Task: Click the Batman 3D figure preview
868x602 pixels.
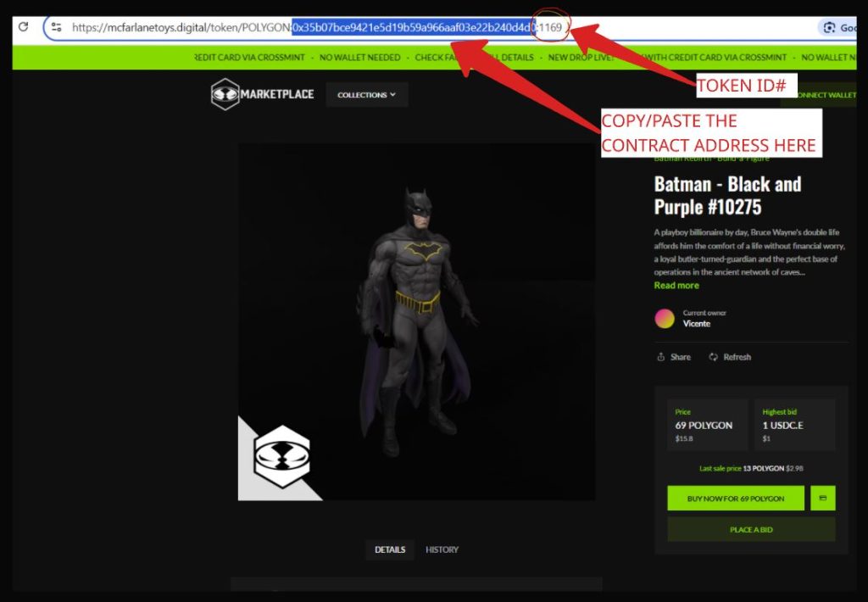Action: (x=416, y=321)
